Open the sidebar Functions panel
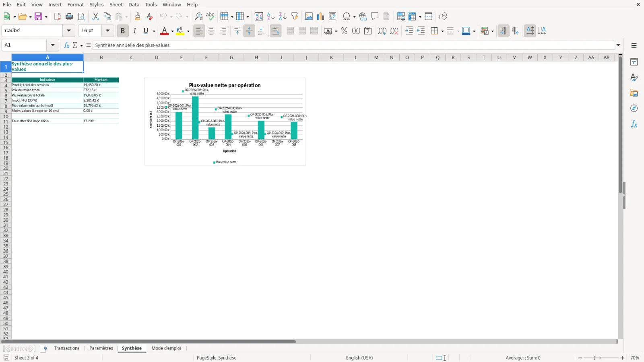The width and height of the screenshot is (644, 362). [x=634, y=124]
